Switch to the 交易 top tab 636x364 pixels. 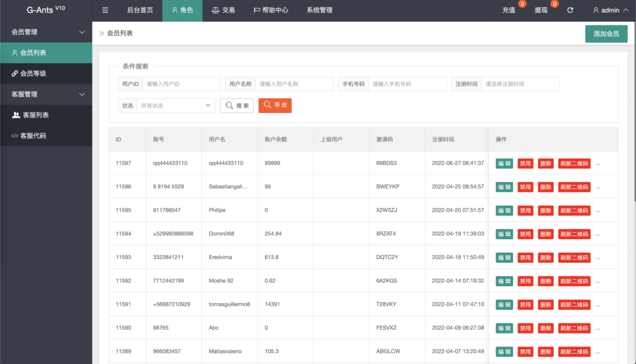(x=223, y=11)
